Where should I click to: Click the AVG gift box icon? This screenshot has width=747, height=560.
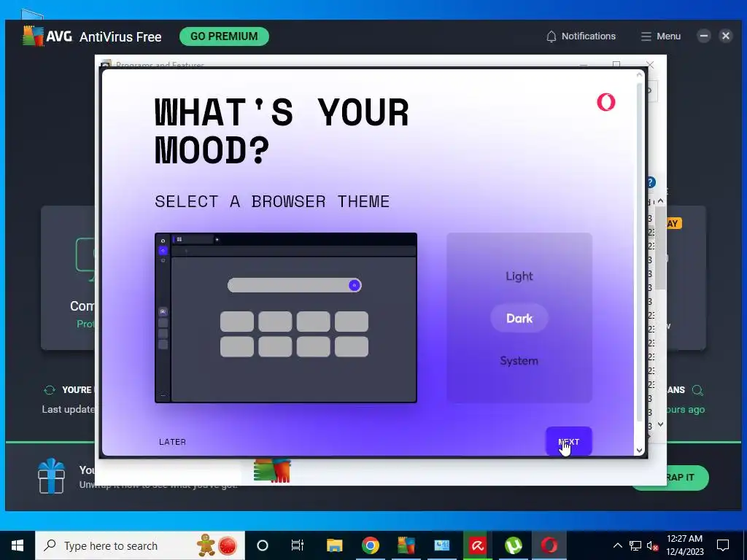point(52,475)
